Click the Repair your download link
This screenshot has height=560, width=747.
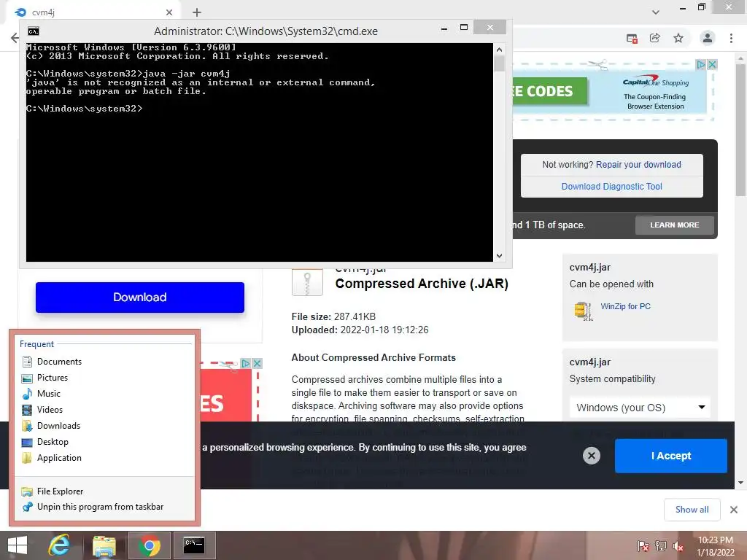tap(638, 165)
